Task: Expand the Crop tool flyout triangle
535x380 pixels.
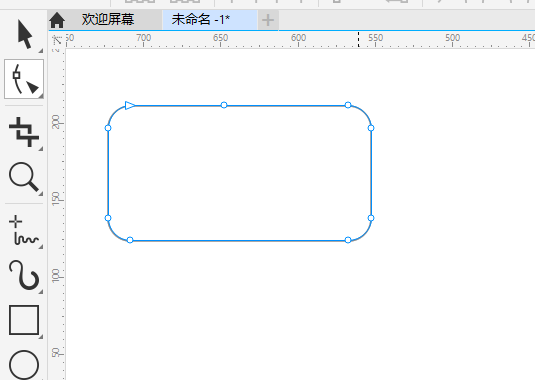Action: (x=41, y=148)
